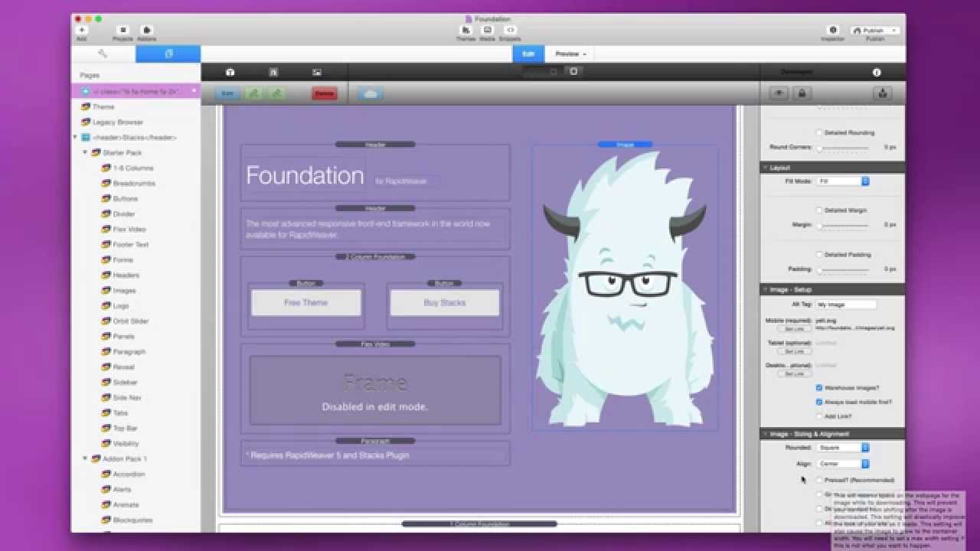Click the dark toolbar image icon
The width and height of the screenshot is (980, 551).
tap(317, 72)
